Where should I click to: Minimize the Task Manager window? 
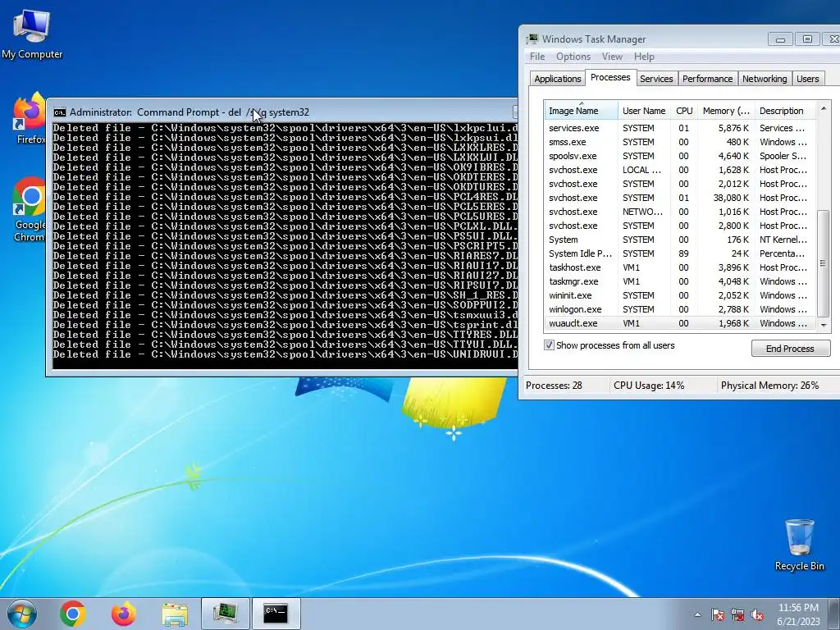[x=780, y=39]
